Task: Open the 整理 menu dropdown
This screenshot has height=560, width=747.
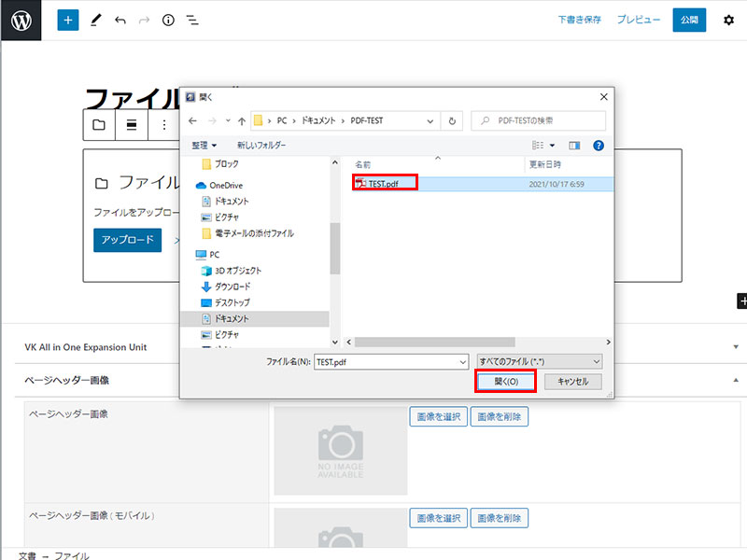Action: [x=204, y=146]
